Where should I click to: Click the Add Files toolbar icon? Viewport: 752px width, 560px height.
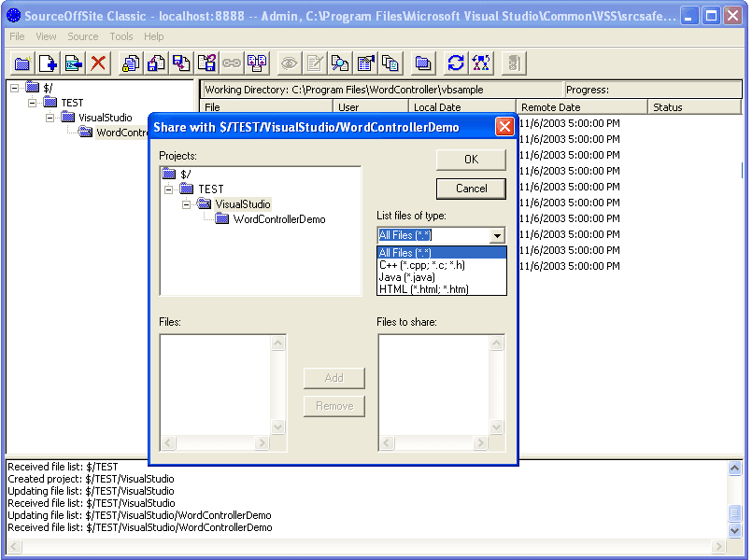click(x=48, y=63)
